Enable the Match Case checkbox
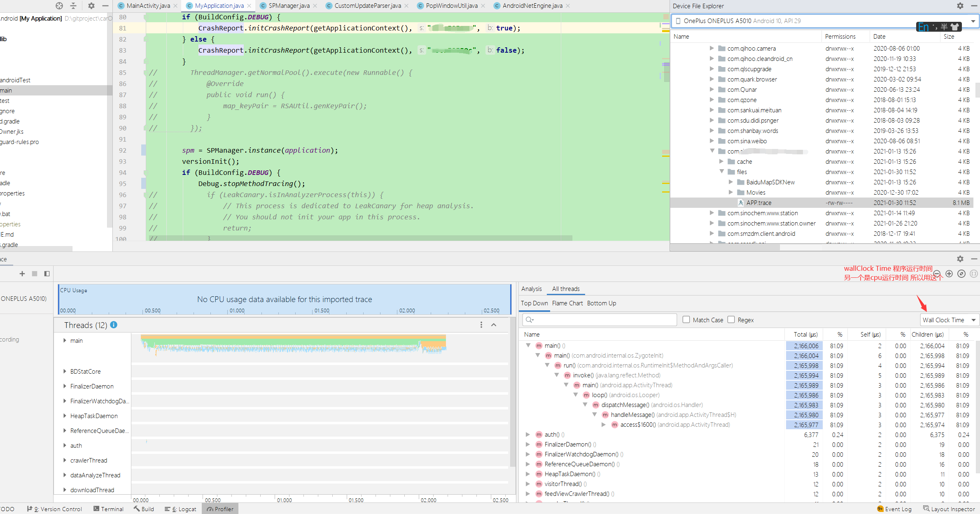Viewport: 980px width, 514px height. (x=686, y=320)
